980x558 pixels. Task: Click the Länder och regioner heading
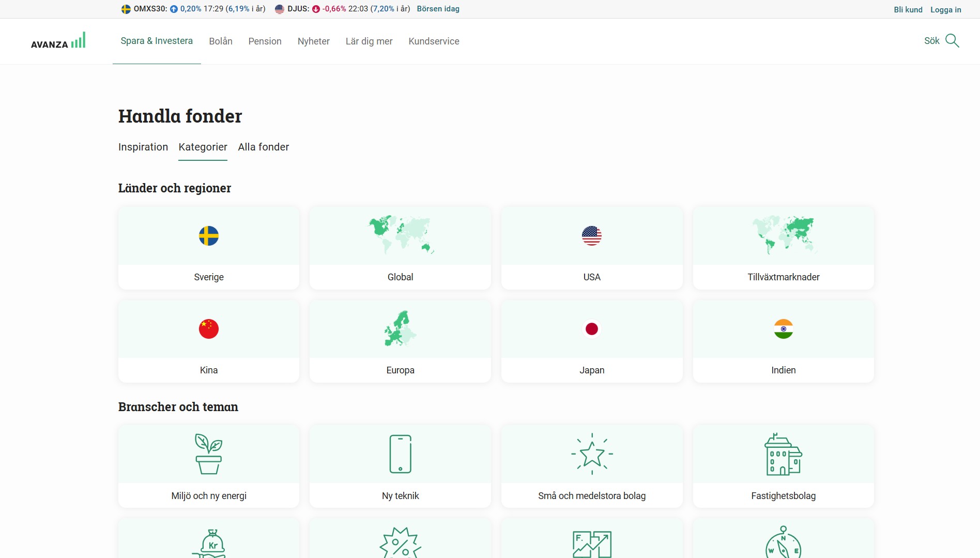pyautogui.click(x=175, y=188)
